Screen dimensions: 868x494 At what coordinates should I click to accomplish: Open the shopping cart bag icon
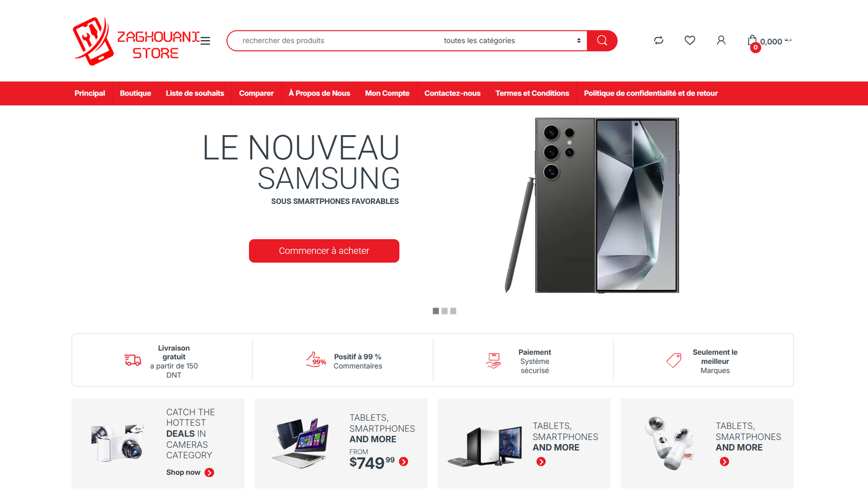[752, 41]
